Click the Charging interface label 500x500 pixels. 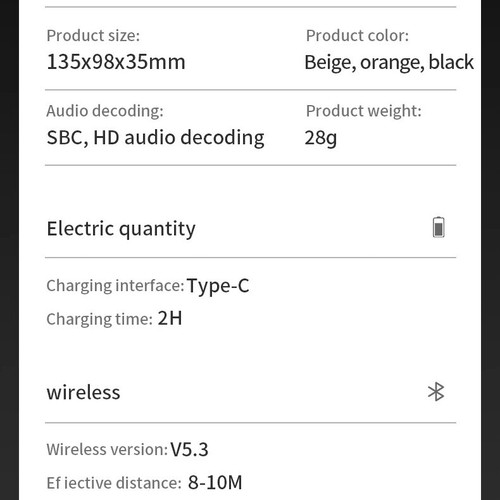click(x=115, y=286)
